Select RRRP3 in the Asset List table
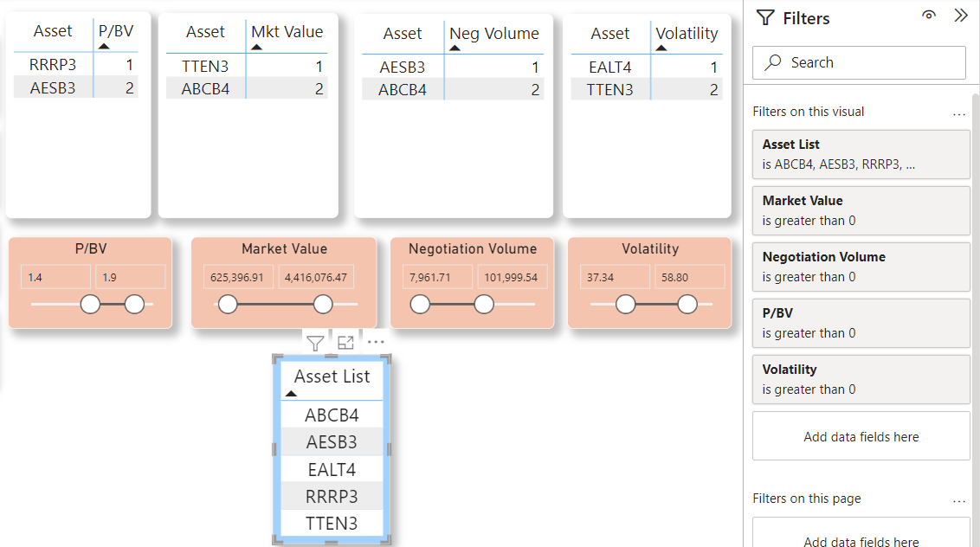 332,496
